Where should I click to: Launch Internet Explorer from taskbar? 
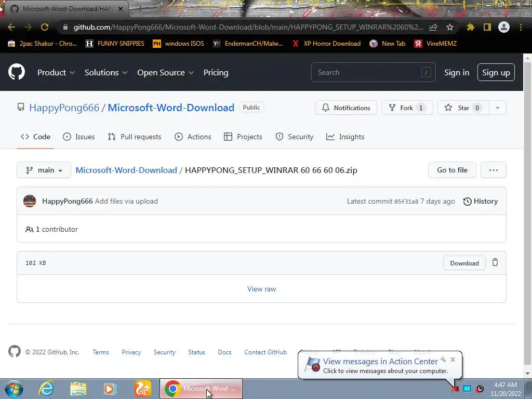46,389
